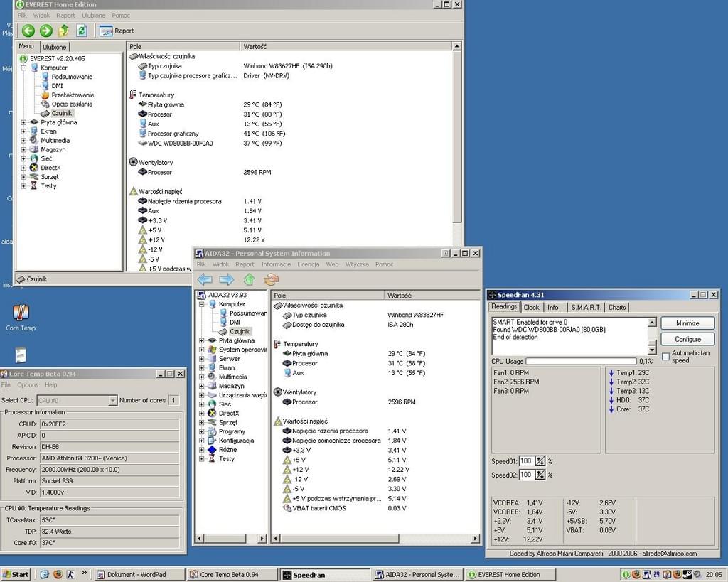728x582 pixels.
Task: Click the Firefox quick launch icon on taskbar
Action: click(x=58, y=575)
